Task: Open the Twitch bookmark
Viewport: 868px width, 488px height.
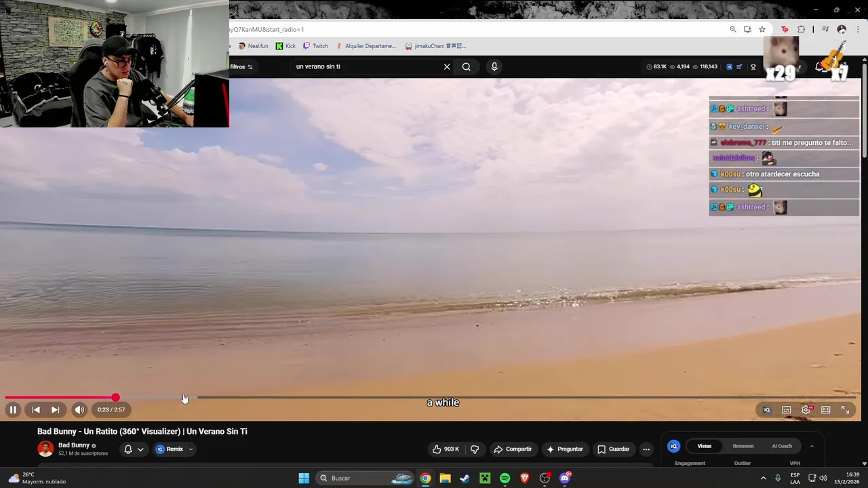Action: click(315, 46)
